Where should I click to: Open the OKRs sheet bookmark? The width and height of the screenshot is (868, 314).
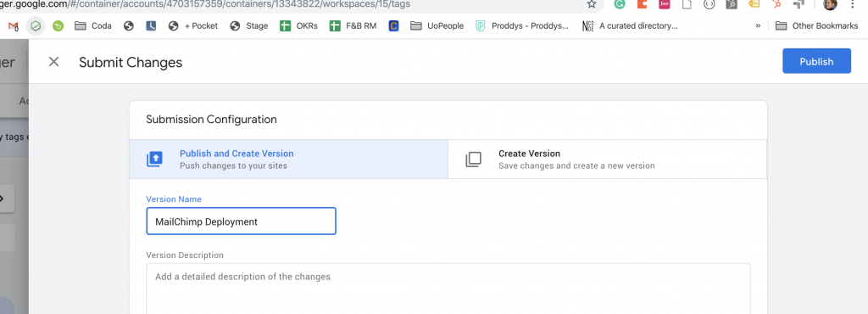point(299,26)
